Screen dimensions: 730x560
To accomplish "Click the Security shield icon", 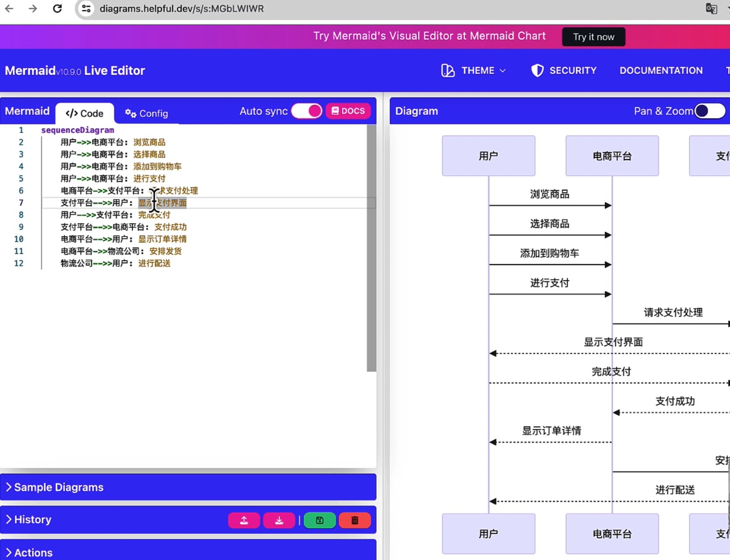I will [x=537, y=70].
